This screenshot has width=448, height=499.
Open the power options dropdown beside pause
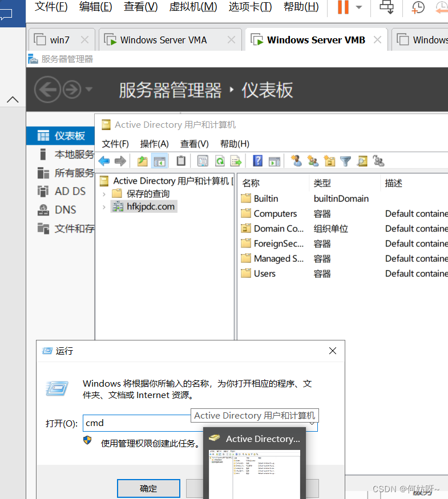[359, 7]
